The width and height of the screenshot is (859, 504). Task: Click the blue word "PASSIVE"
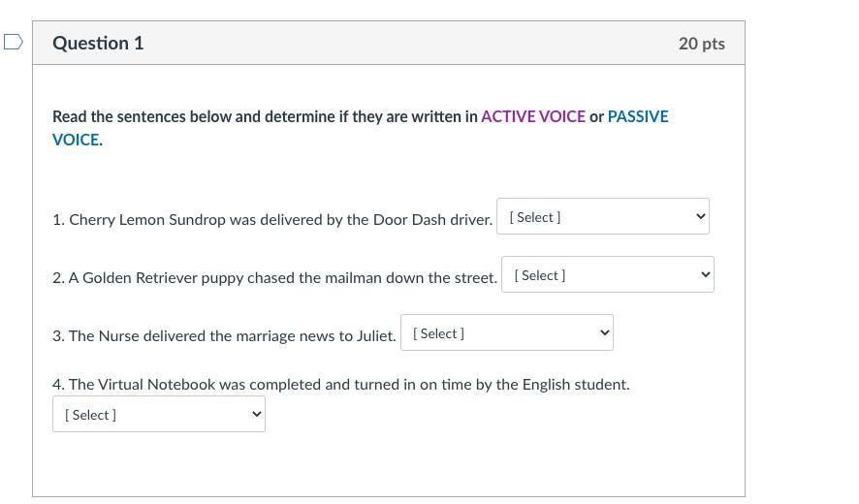click(x=637, y=116)
